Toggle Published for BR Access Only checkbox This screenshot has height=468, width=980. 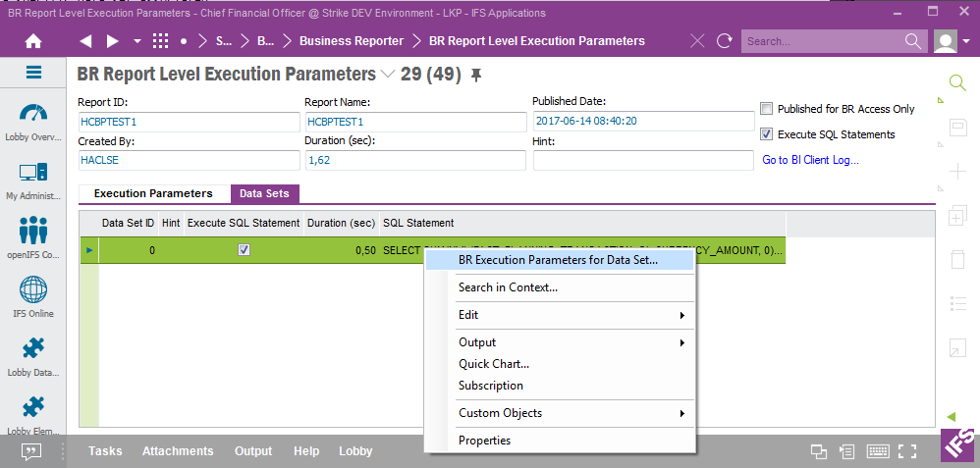point(766,109)
